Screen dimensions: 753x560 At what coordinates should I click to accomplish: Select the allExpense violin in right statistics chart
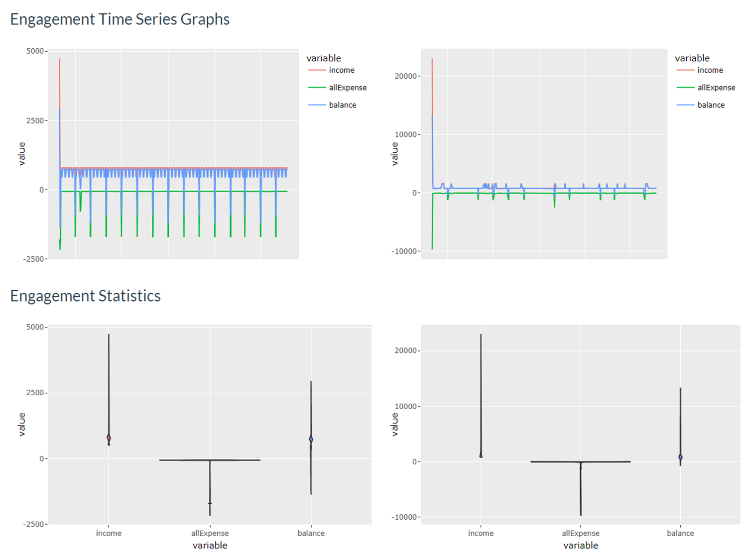coord(580,462)
